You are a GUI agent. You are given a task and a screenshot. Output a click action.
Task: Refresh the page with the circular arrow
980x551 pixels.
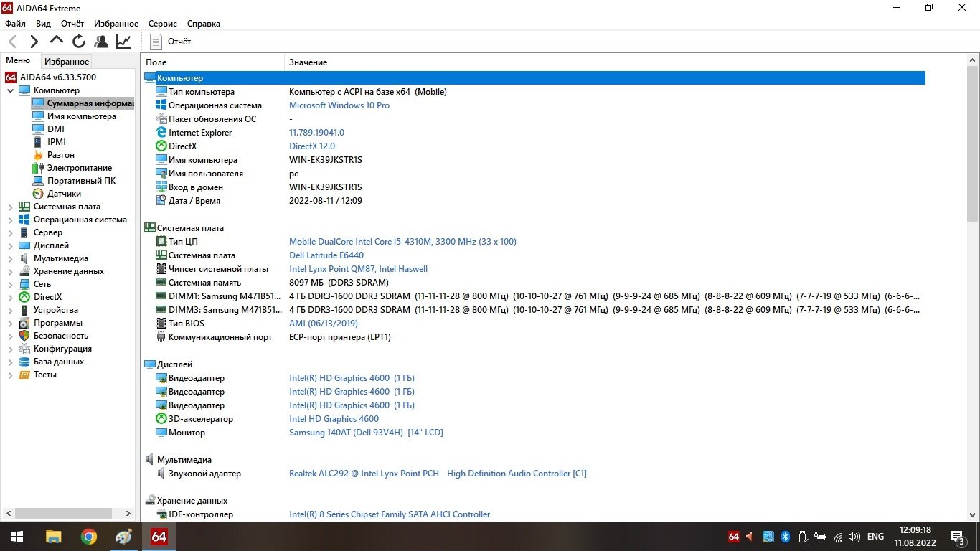click(79, 42)
